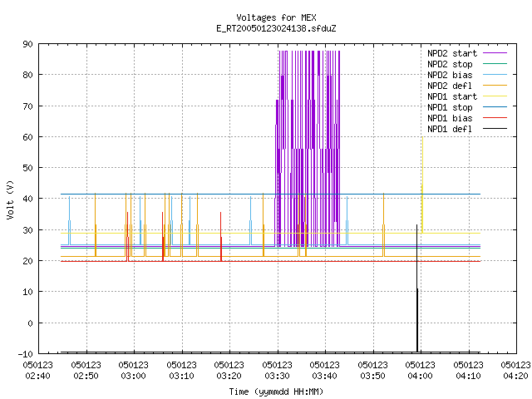Click the y-axis tick value -10
Viewport: 532px width, 399px height.
coord(26,354)
